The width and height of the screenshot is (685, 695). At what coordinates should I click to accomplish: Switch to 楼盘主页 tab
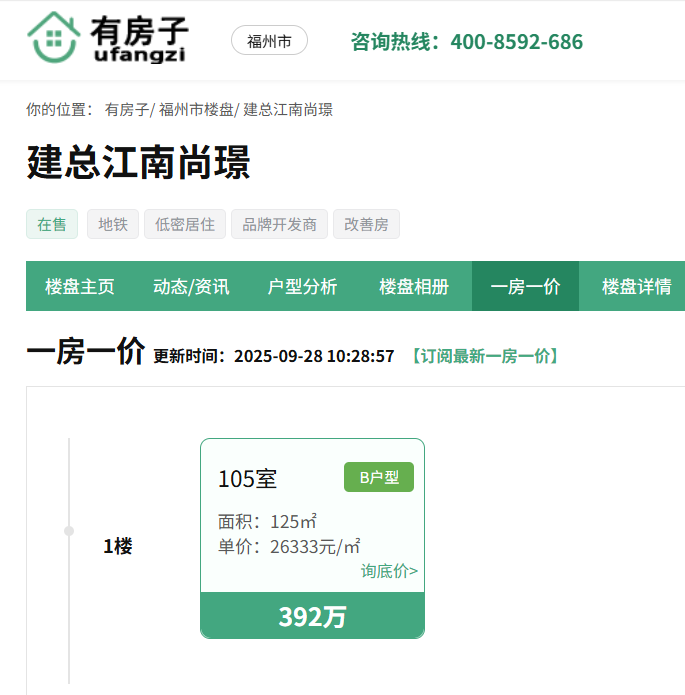pyautogui.click(x=80, y=287)
